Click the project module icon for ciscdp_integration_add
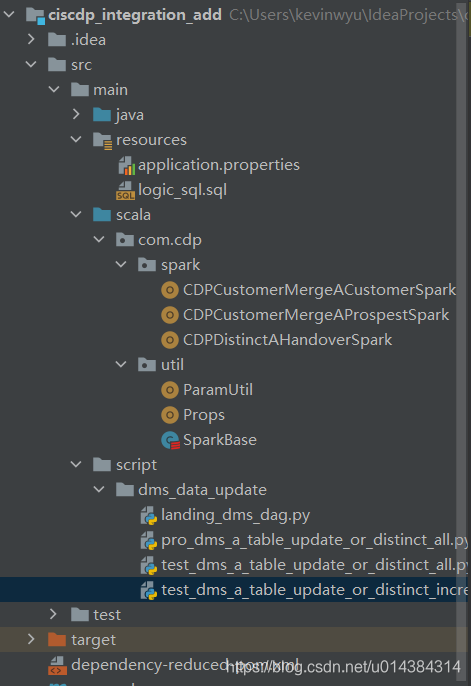 tap(35, 16)
